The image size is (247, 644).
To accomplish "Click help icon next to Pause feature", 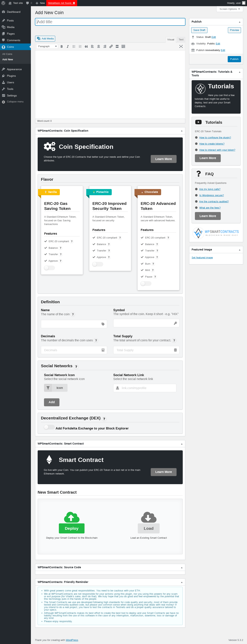I will point(155,277).
